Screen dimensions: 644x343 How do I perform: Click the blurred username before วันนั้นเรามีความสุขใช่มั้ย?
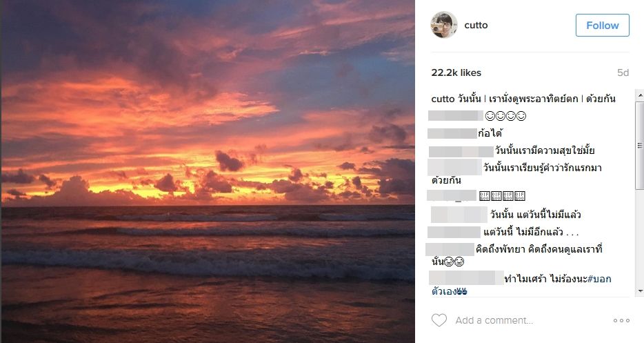pos(461,151)
